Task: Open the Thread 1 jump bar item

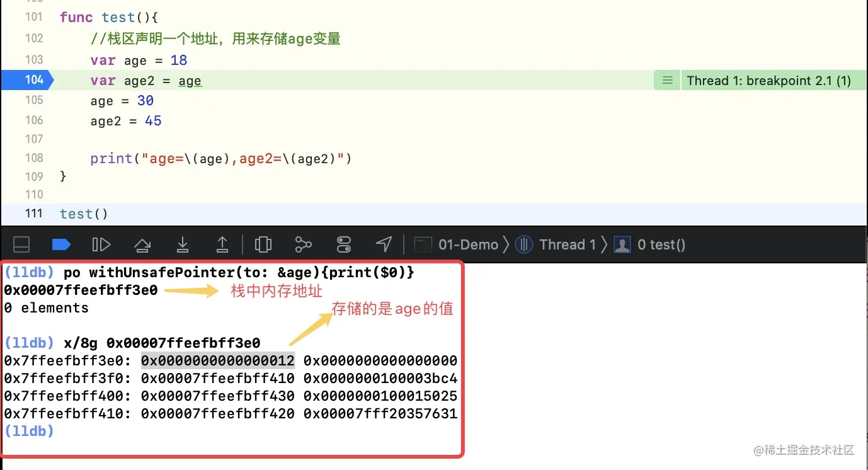Action: click(x=556, y=244)
